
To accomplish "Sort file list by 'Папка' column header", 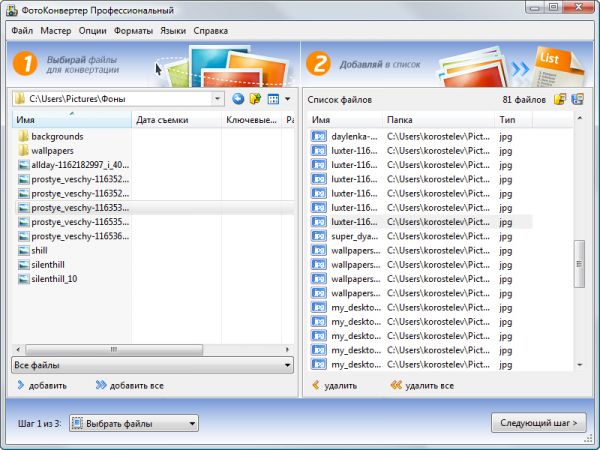I will (439, 120).
